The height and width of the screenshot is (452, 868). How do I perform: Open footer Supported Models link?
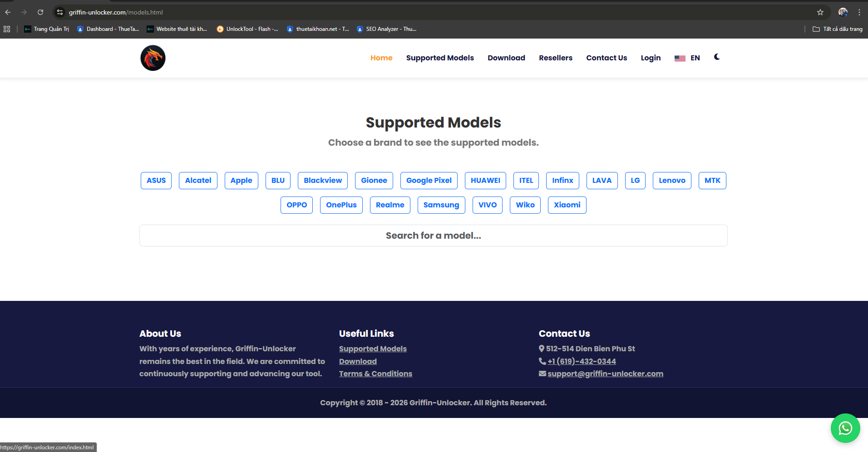point(373,349)
